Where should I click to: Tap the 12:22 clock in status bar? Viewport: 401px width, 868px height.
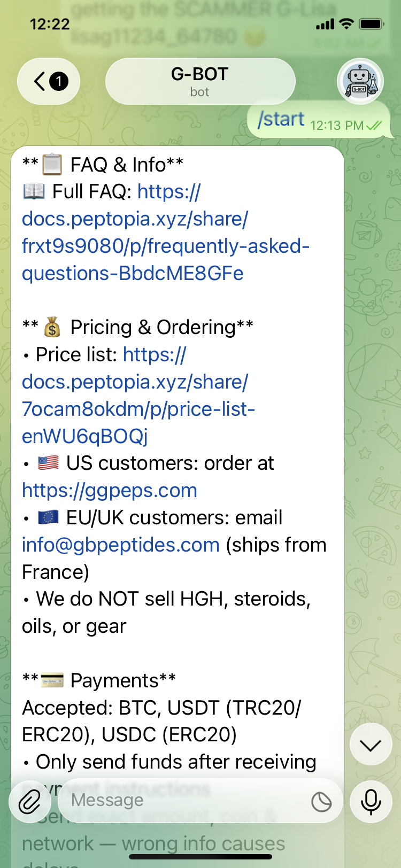tap(50, 24)
